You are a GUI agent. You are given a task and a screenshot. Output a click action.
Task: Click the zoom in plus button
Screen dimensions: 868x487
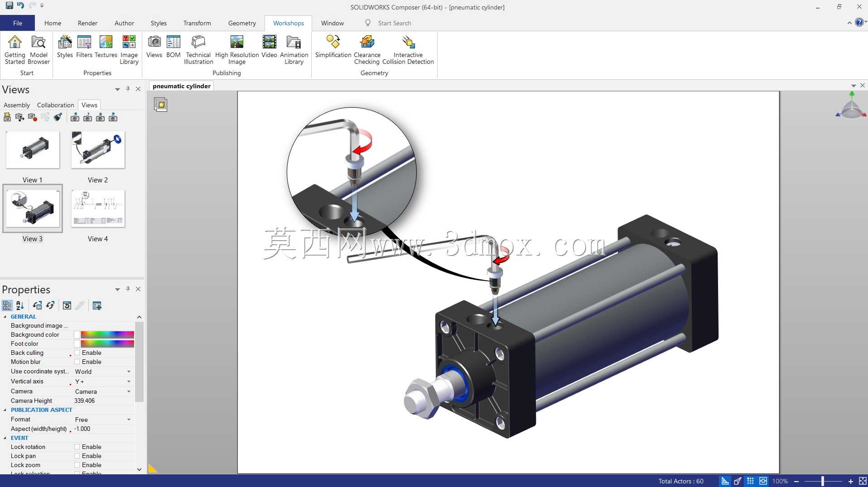[851, 481]
